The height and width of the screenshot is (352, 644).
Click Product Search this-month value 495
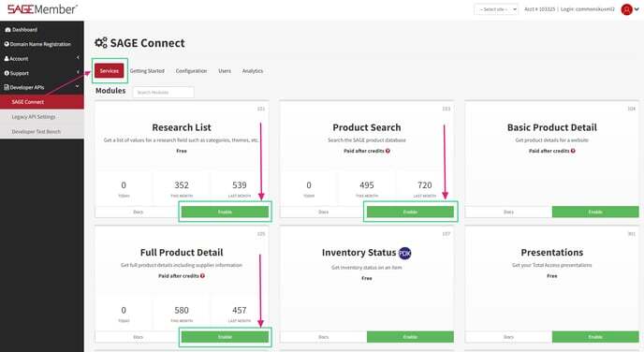point(367,185)
